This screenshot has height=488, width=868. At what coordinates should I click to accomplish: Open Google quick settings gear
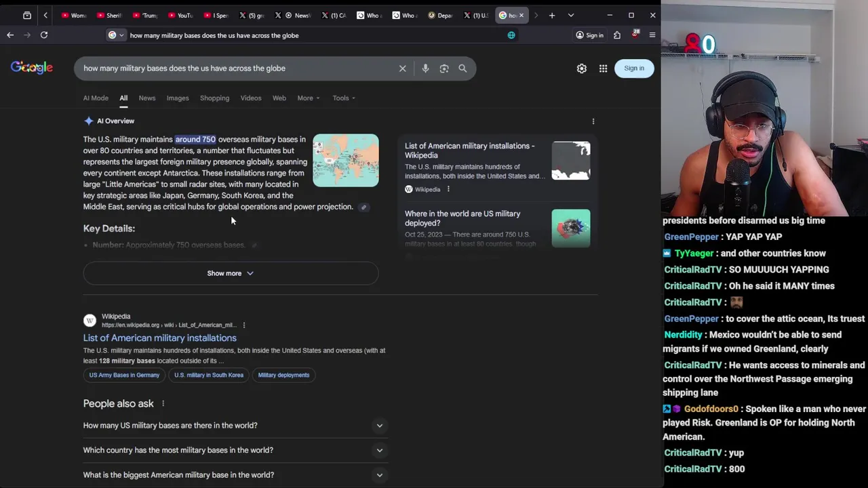click(x=582, y=68)
